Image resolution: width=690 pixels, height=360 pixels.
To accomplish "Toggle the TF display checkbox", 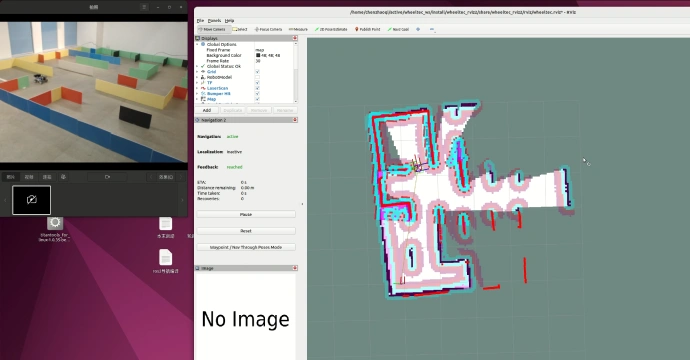I will pos(257,83).
